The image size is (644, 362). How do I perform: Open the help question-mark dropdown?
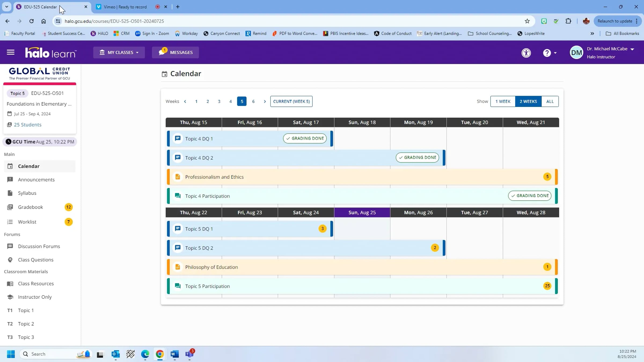point(549,53)
